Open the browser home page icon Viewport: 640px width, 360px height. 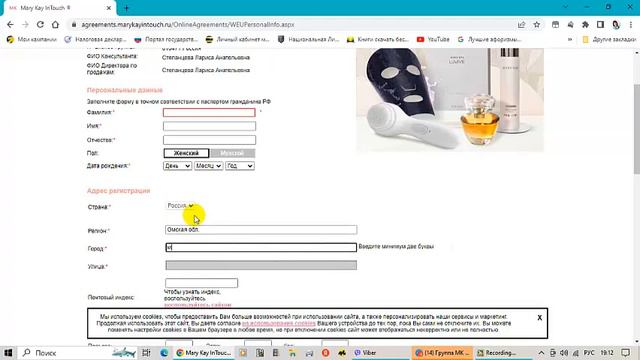pyautogui.click(x=55, y=24)
